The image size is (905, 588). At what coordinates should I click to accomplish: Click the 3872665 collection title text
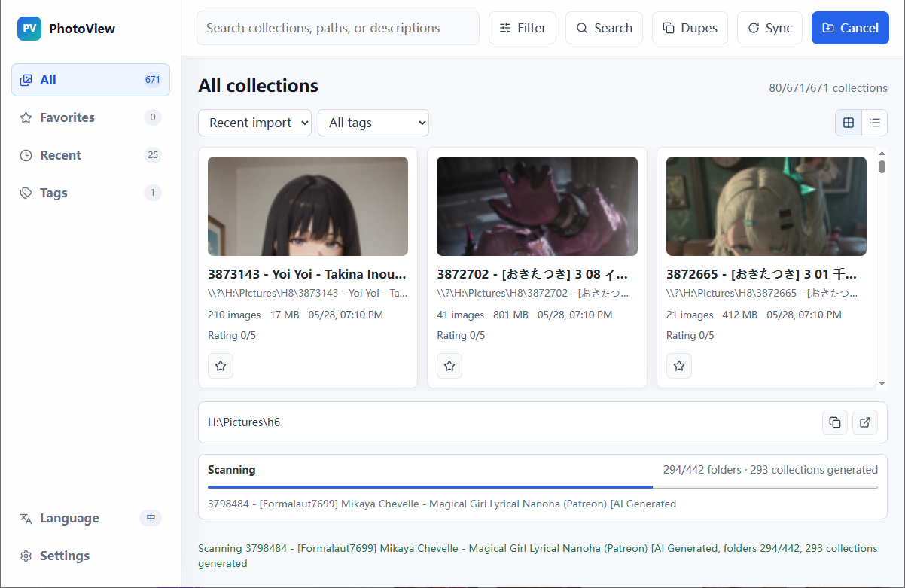pos(761,274)
